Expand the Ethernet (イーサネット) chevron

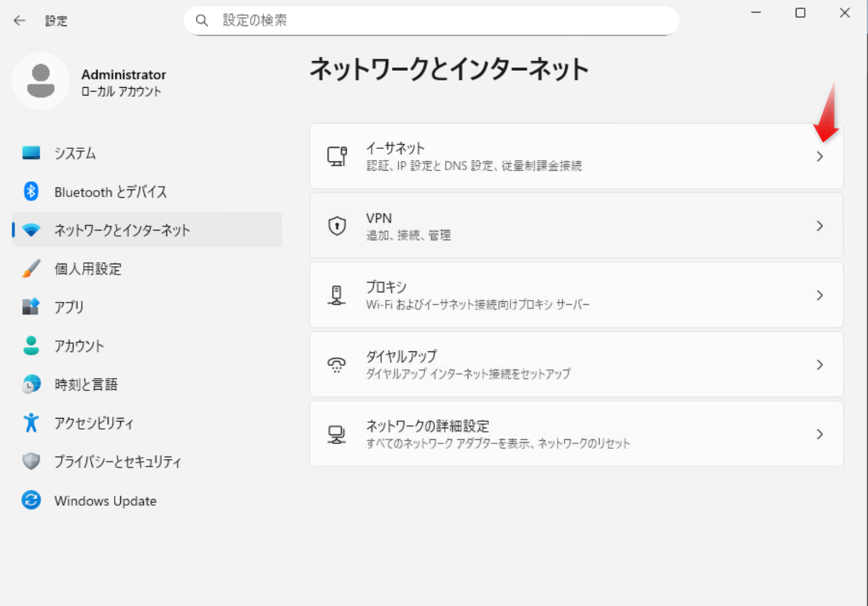[x=819, y=156]
